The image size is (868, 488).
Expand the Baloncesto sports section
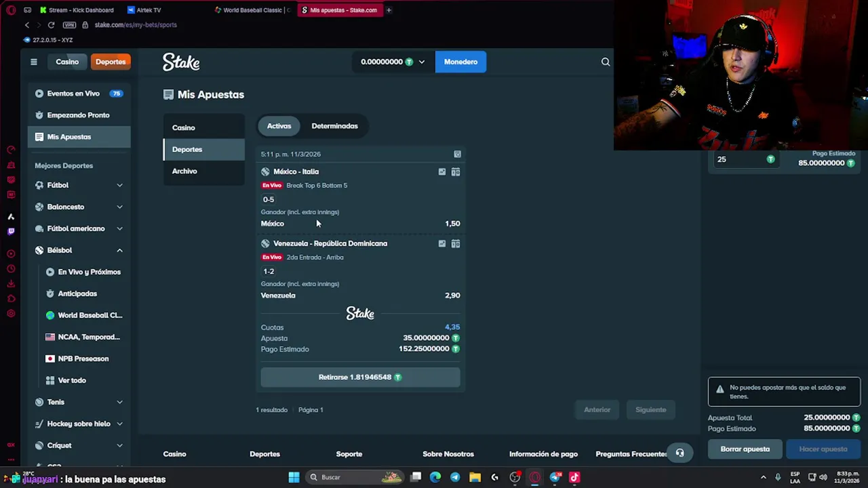pos(119,207)
